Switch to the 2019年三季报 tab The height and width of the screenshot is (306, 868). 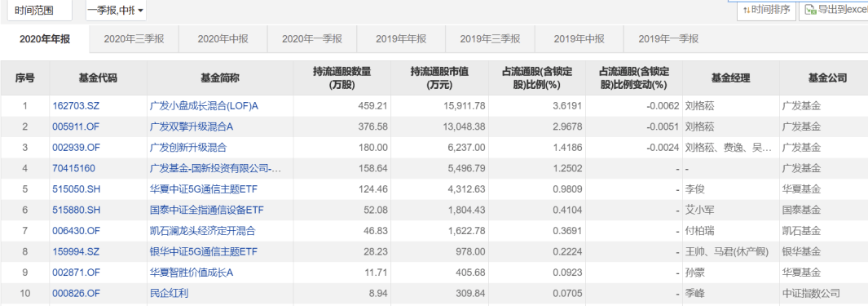(491, 39)
